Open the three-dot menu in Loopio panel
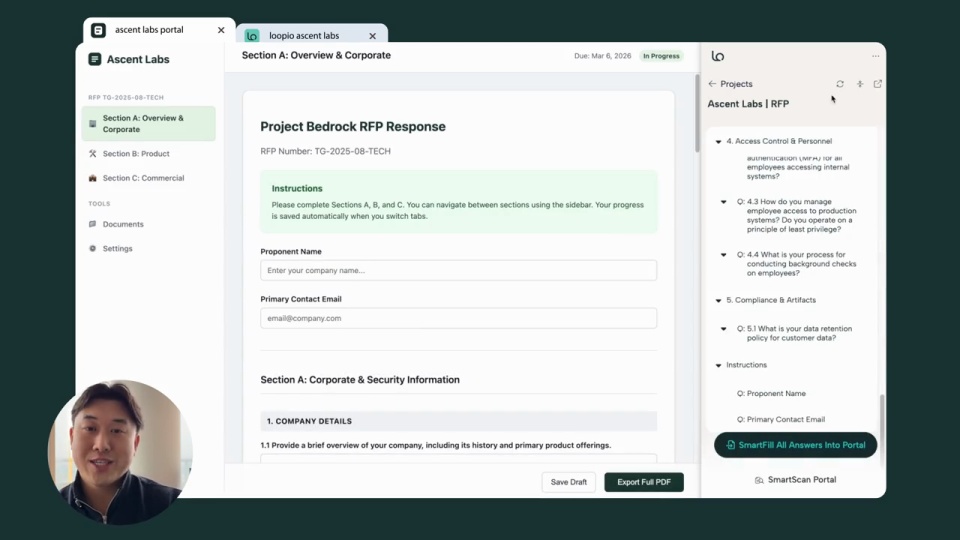The image size is (960, 540). 876,56
